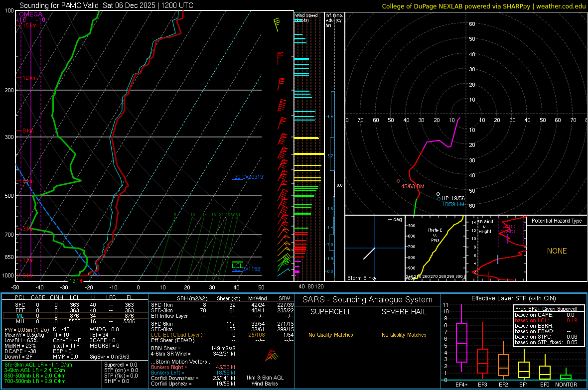Screen dimensions: 588x390
Task: Click the green LCL marker label
Action: tap(237, 265)
